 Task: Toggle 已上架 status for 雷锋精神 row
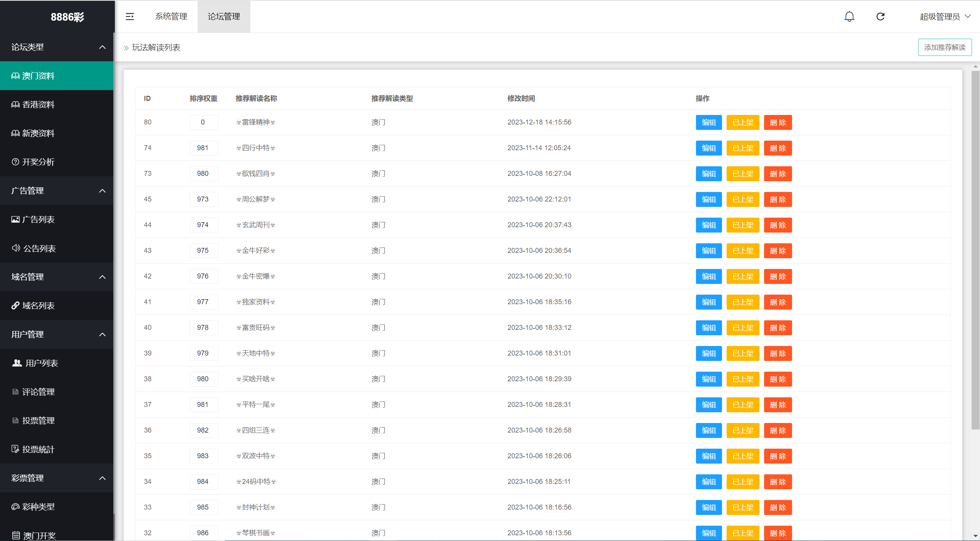pyautogui.click(x=743, y=123)
